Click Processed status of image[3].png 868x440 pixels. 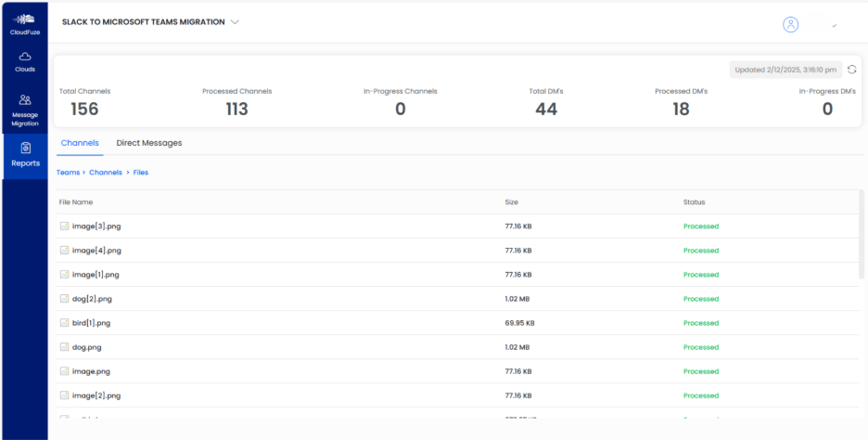coord(701,226)
